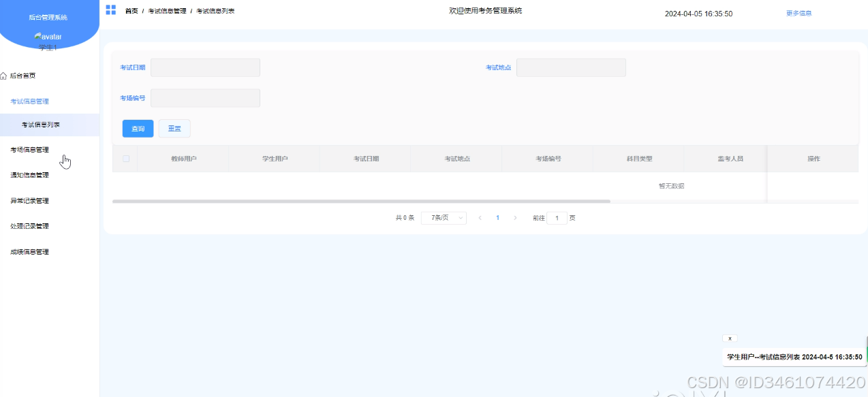Image resolution: width=868 pixels, height=397 pixels.
Task: Close the notification popup with x
Action: point(730,338)
